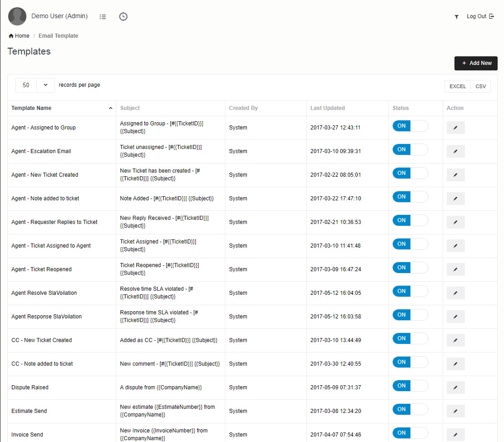Open editor for CC - New Ticket Created
The image size is (504, 442).
(455, 340)
